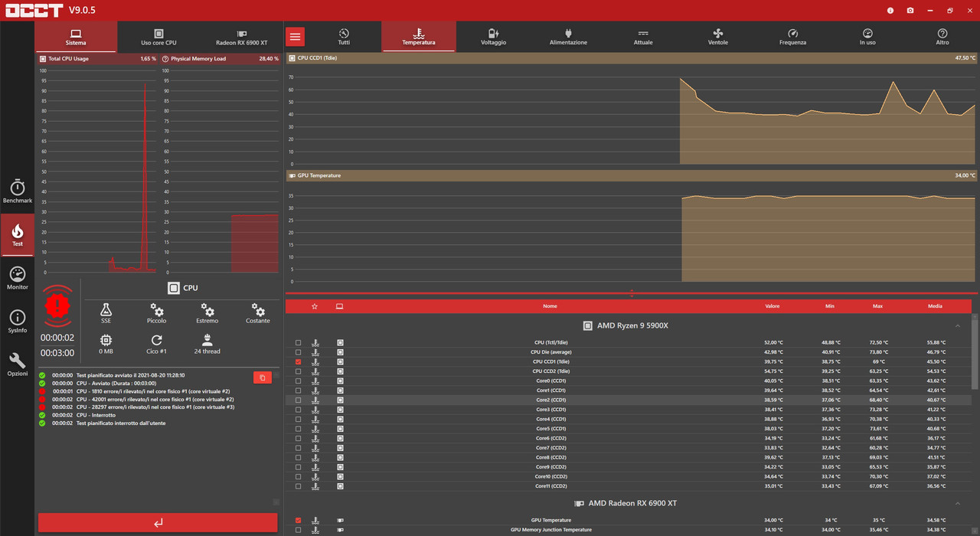Open the Alimentazione tab
This screenshot has height=536, width=980.
[568, 37]
